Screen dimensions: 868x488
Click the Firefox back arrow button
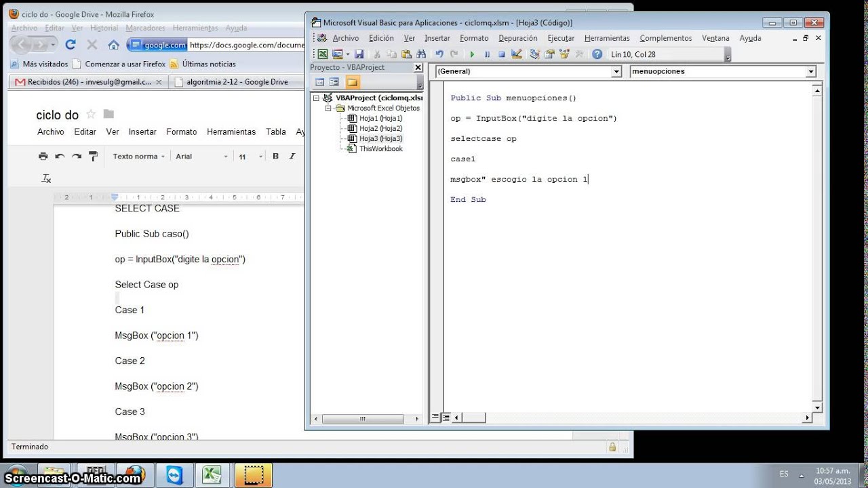tap(22, 45)
